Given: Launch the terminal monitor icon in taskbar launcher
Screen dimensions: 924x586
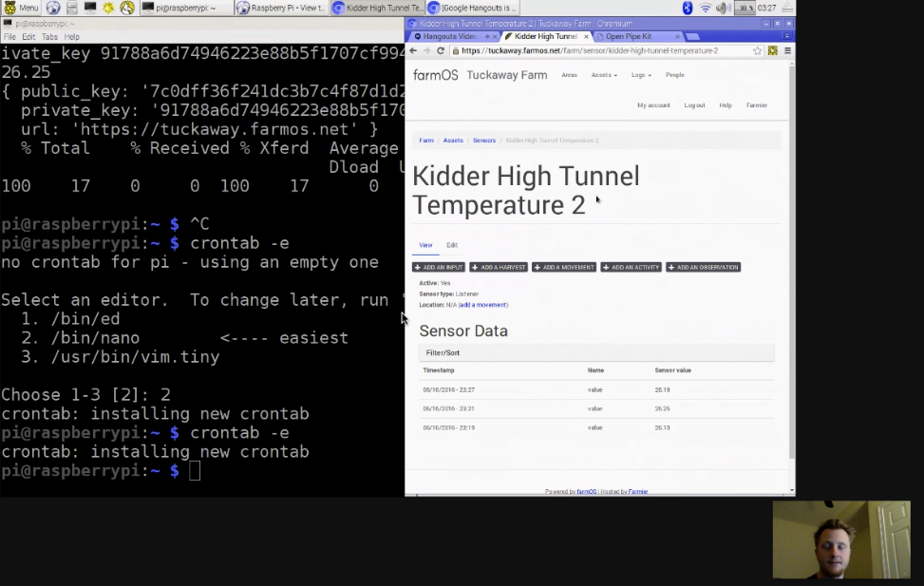Looking at the screenshot, I should click(x=90, y=8).
